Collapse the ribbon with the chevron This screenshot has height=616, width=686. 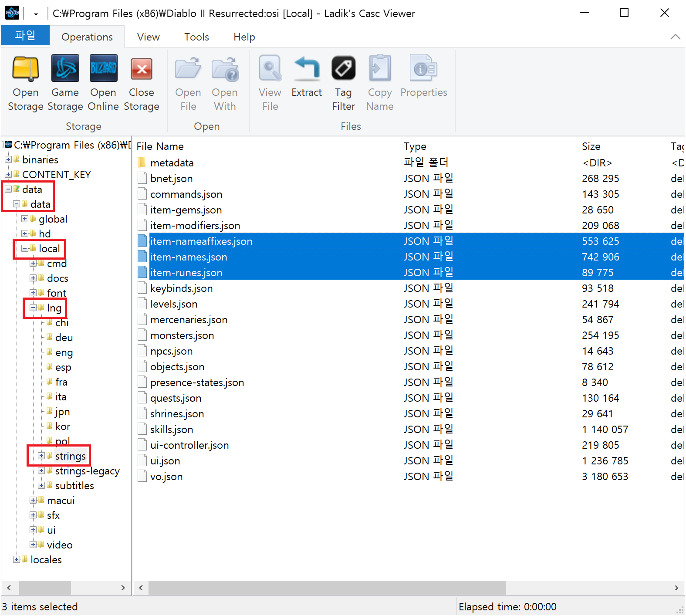click(675, 37)
